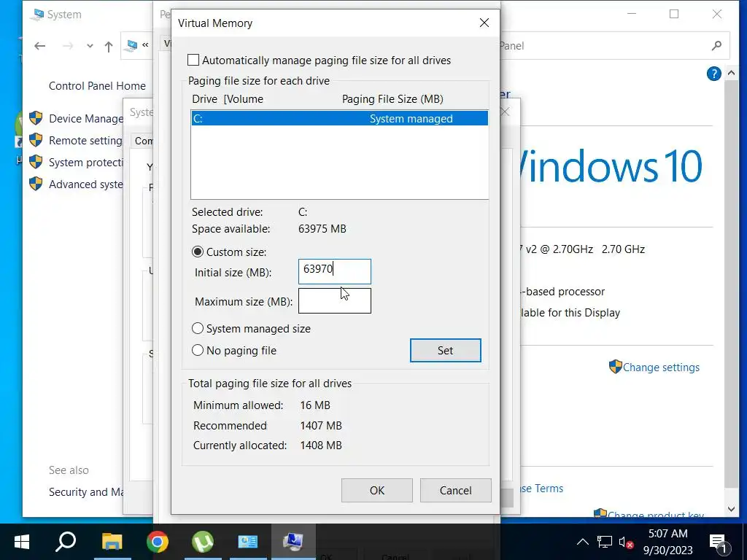Open Control Panel taskbar app
747x560 pixels.
[x=248, y=542]
